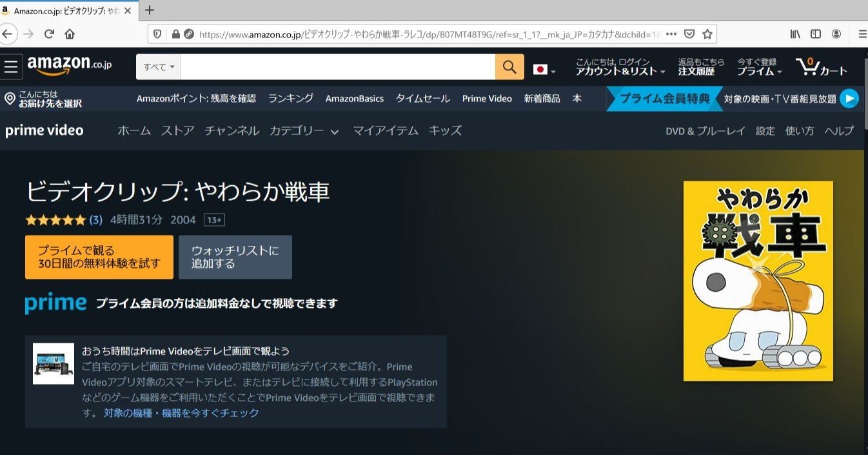The height and width of the screenshot is (455, 868).
Task: Click the プライムで観る free trial button
Action: (x=99, y=257)
